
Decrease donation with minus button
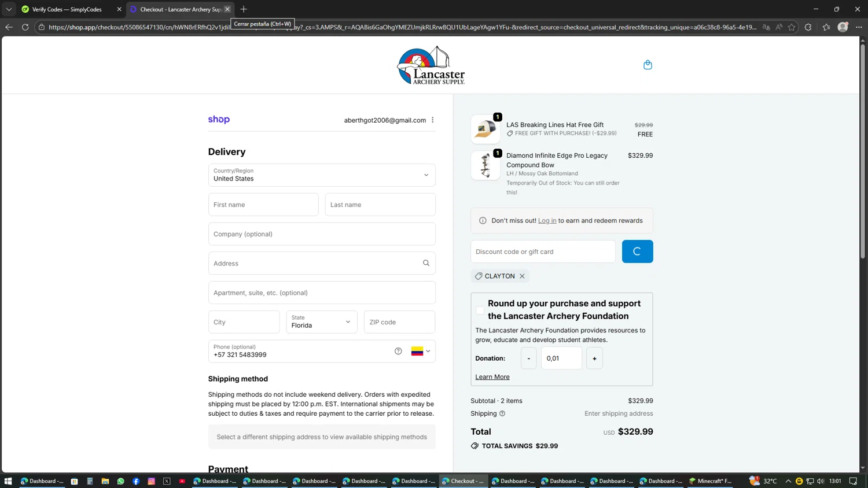tap(529, 358)
